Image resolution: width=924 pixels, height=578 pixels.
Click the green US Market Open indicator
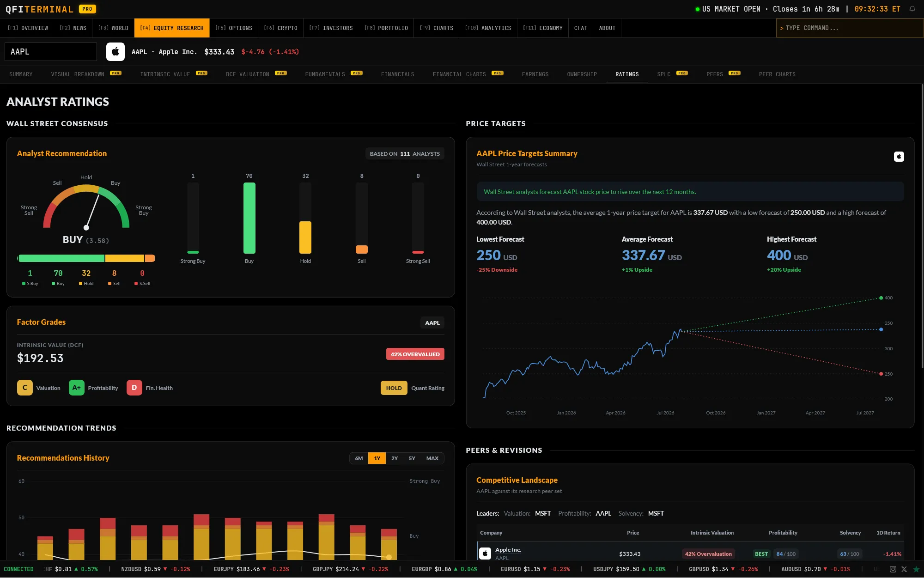point(698,9)
